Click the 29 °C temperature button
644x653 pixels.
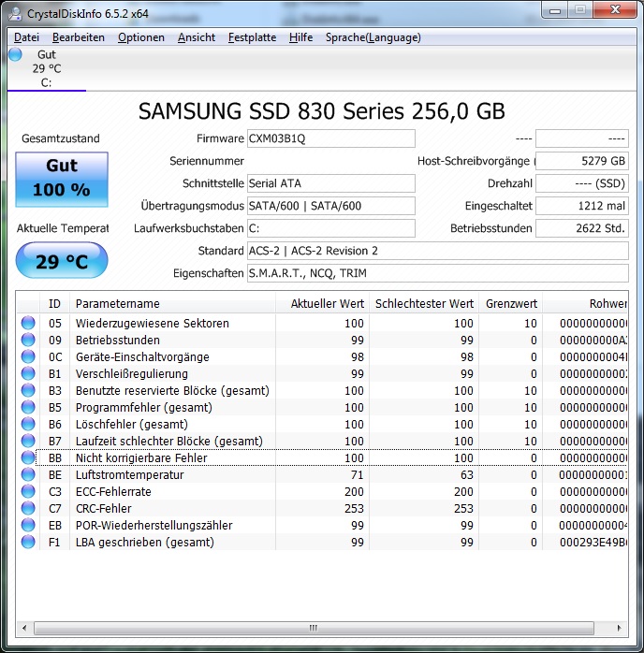[62, 261]
